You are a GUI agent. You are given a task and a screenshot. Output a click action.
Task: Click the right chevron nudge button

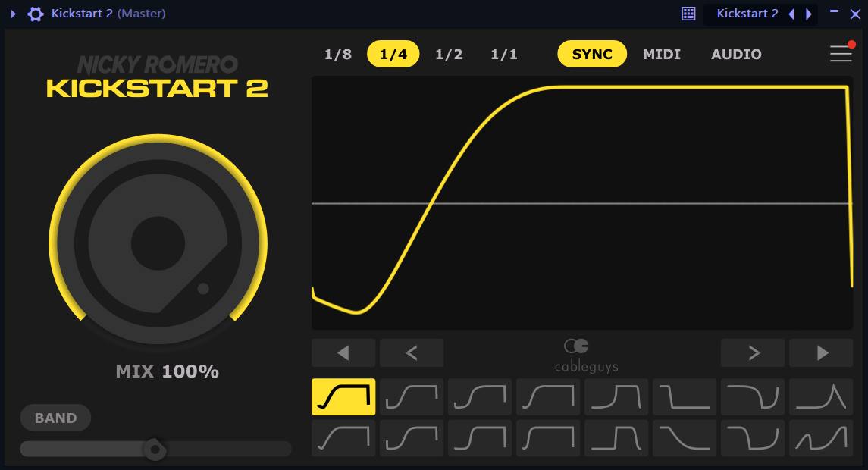(753, 352)
